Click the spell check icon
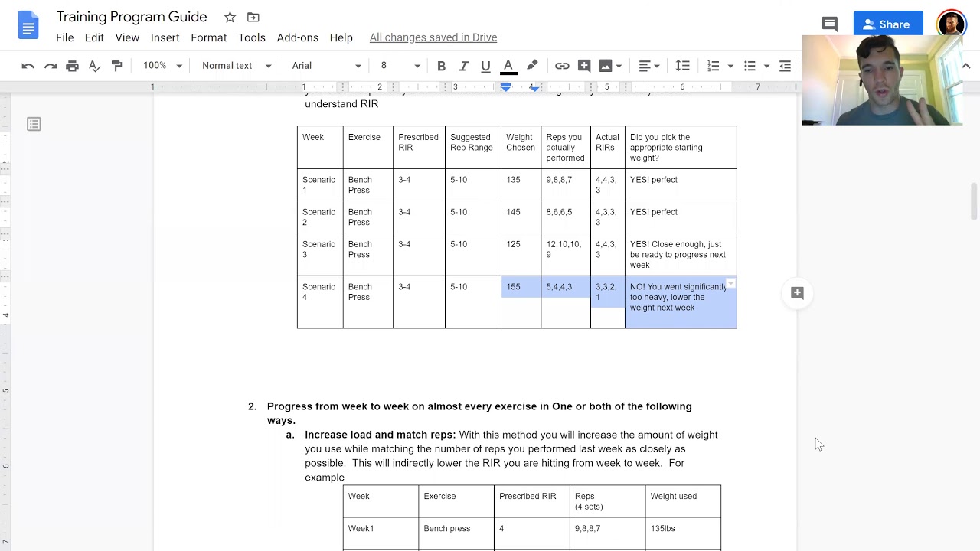 point(94,66)
